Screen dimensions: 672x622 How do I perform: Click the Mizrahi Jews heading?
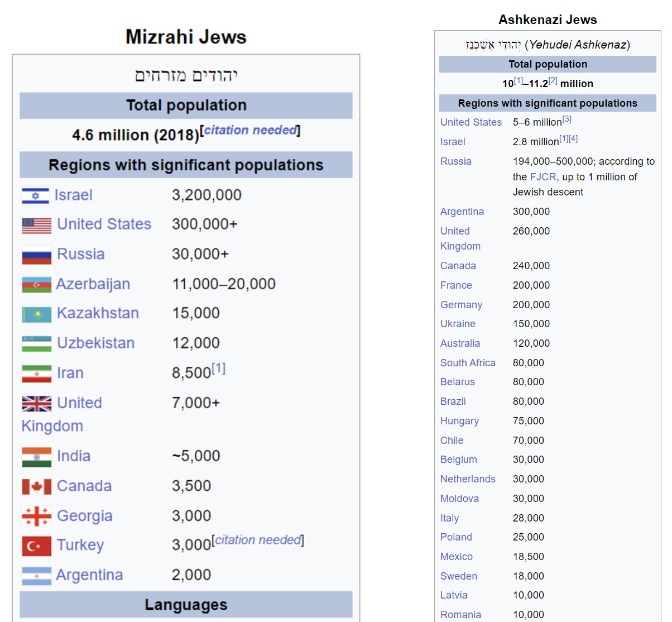tap(186, 37)
